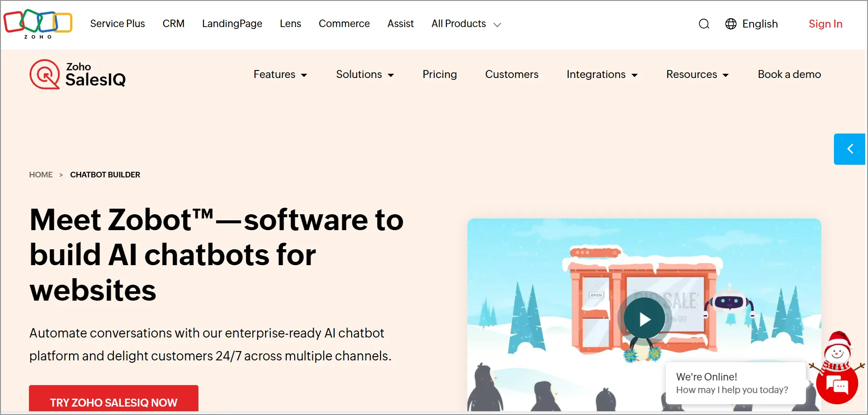The image size is (868, 415).
Task: Click TRY ZOHO SALESIQ NOW button
Action: coord(113,399)
